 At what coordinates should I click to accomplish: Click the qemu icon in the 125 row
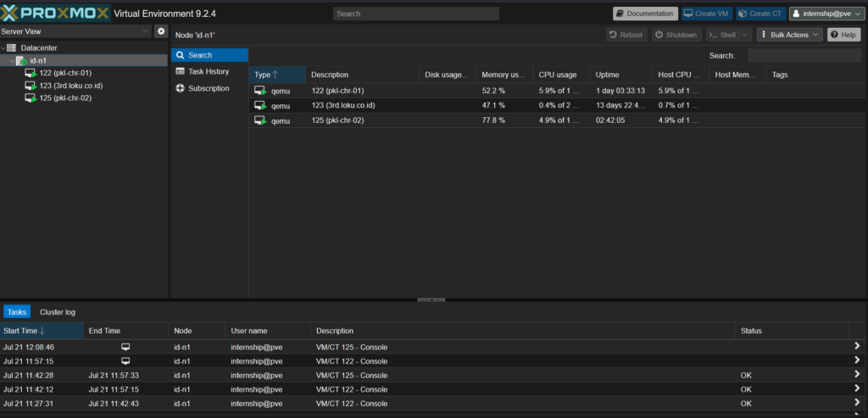tap(260, 120)
